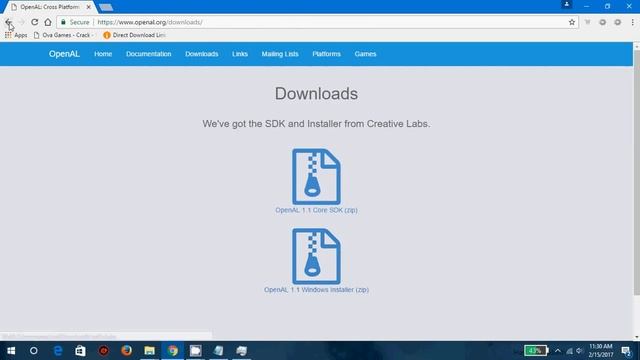
Task: Open Platforms in site navigation
Action: coord(327,54)
